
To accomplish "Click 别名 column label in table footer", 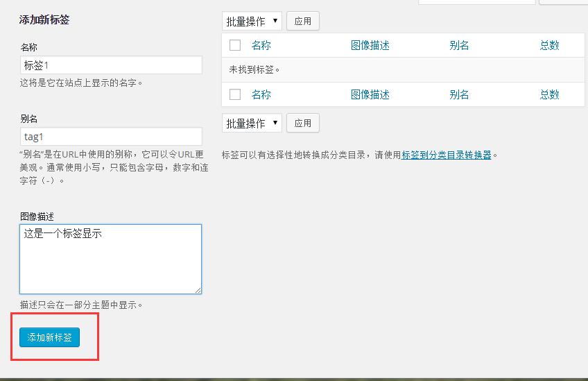I will (x=459, y=94).
